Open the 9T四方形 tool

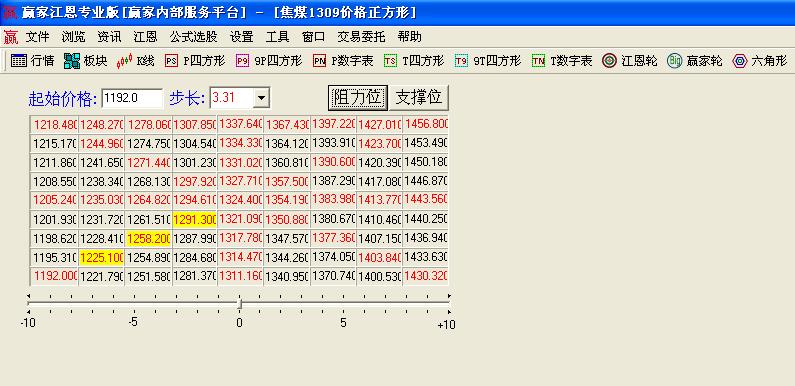click(x=488, y=61)
